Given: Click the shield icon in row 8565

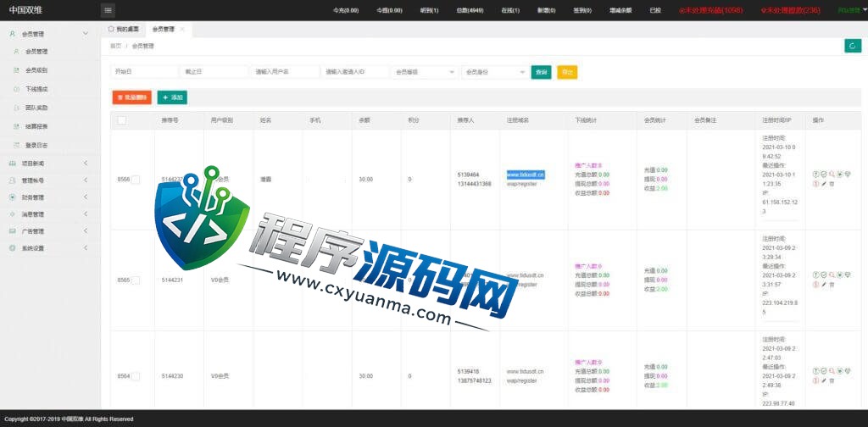Looking at the screenshot, I should coord(848,274).
